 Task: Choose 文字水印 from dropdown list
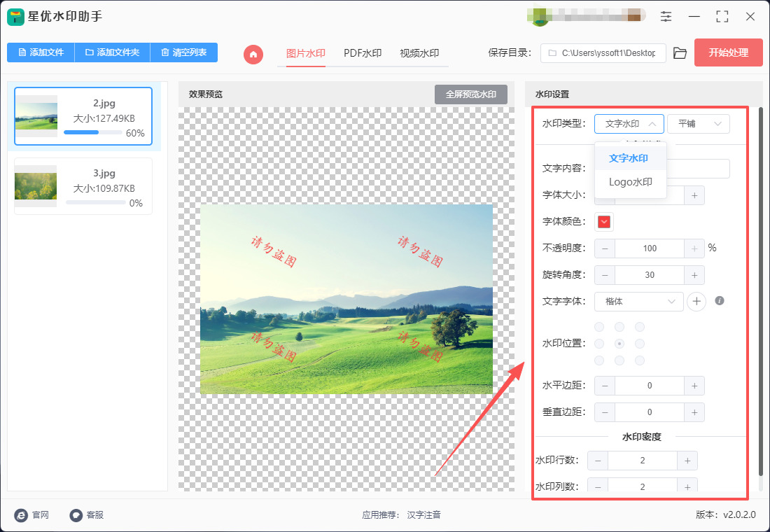point(631,158)
